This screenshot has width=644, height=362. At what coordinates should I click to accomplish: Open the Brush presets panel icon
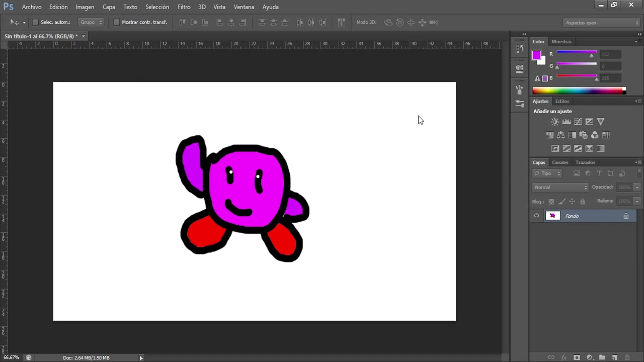point(520,103)
